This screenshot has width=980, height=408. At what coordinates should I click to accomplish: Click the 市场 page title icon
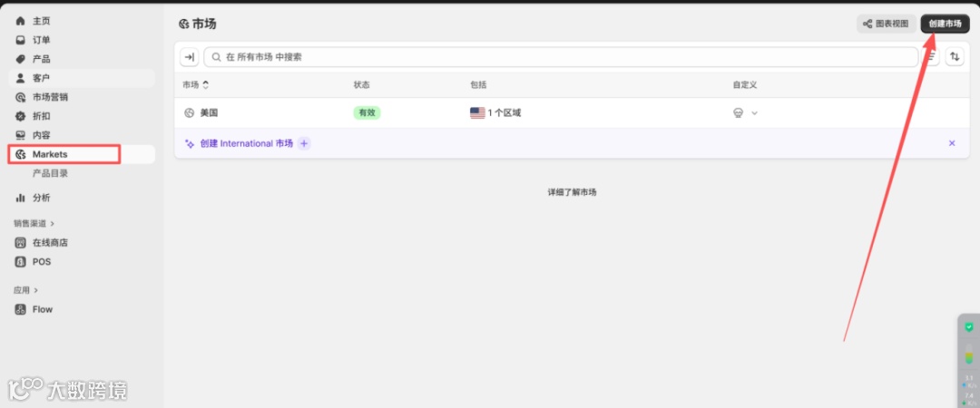coord(183,24)
